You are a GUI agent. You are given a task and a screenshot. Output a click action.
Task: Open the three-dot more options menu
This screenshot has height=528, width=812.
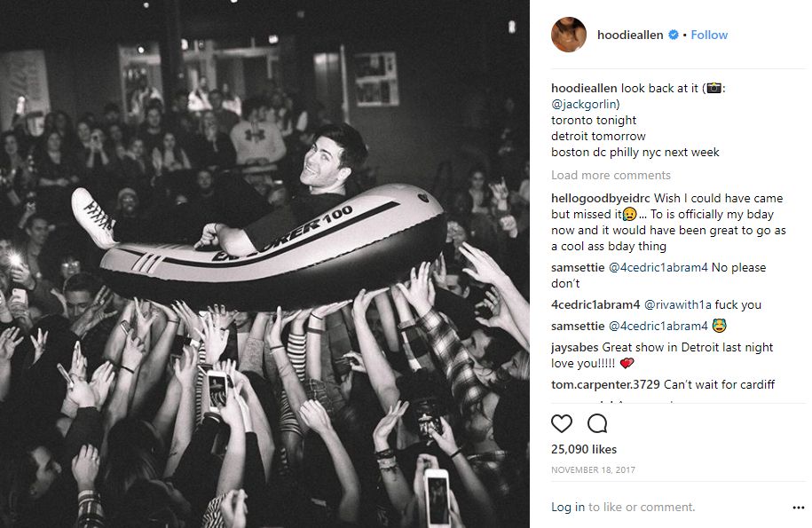pos(798,508)
